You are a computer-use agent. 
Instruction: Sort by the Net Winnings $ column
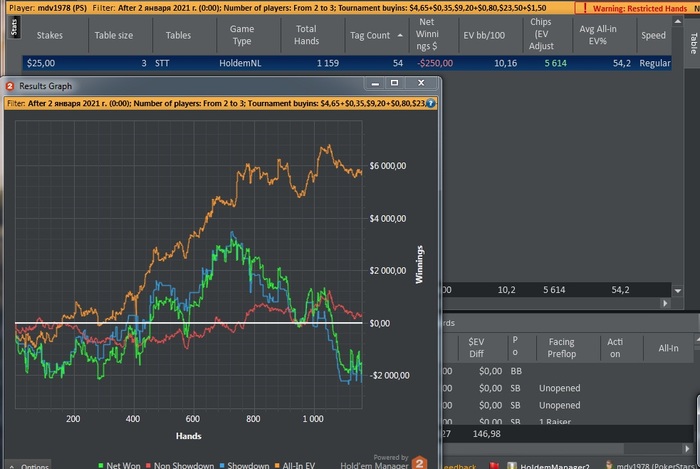click(427, 34)
